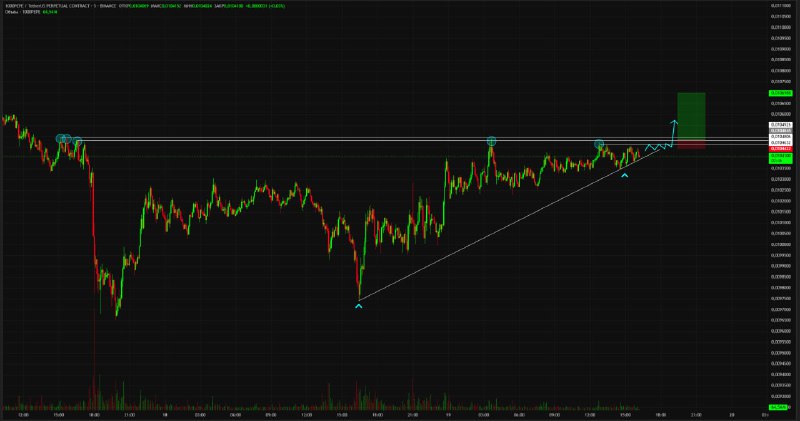Select the cyan projected breakout arrow
The width and height of the screenshot is (800, 421).
(673, 134)
